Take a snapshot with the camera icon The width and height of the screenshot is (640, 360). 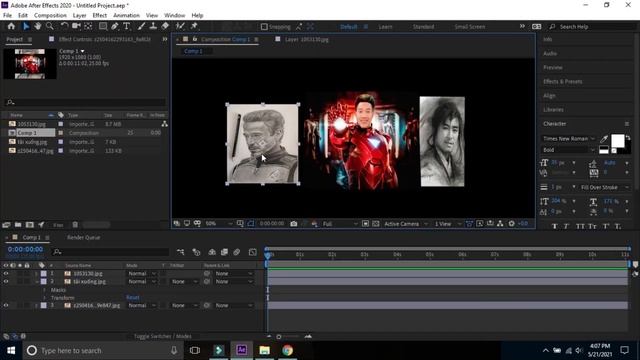coord(293,224)
